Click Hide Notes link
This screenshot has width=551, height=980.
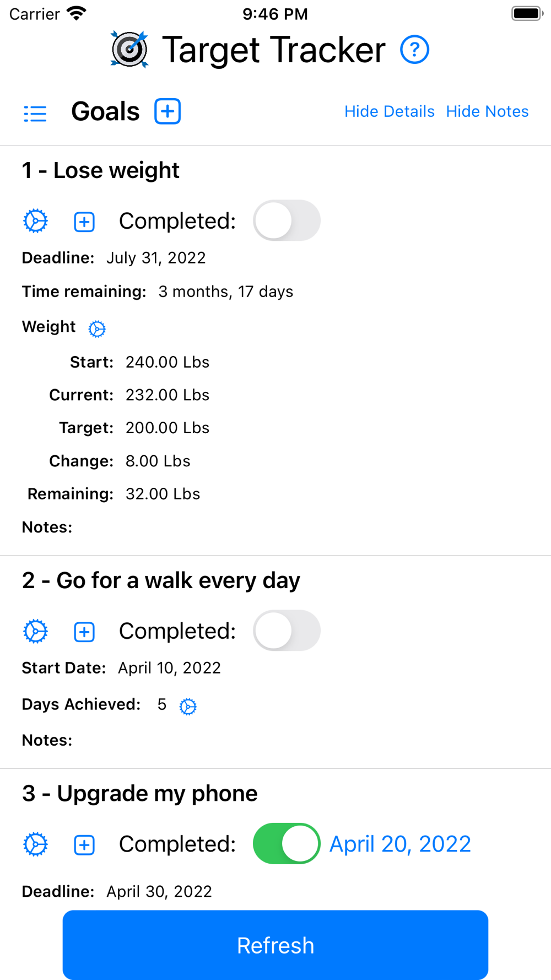click(x=487, y=111)
